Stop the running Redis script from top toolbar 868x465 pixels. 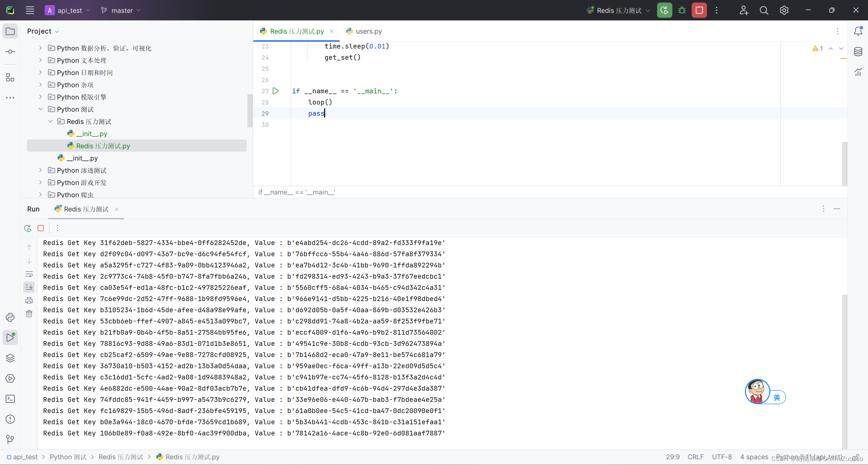(699, 10)
